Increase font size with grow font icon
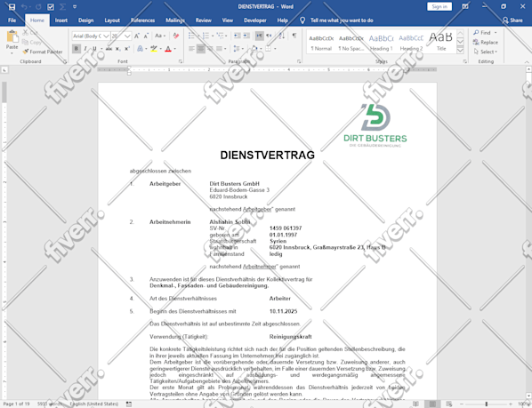This screenshot has width=532, height=408. (x=137, y=36)
